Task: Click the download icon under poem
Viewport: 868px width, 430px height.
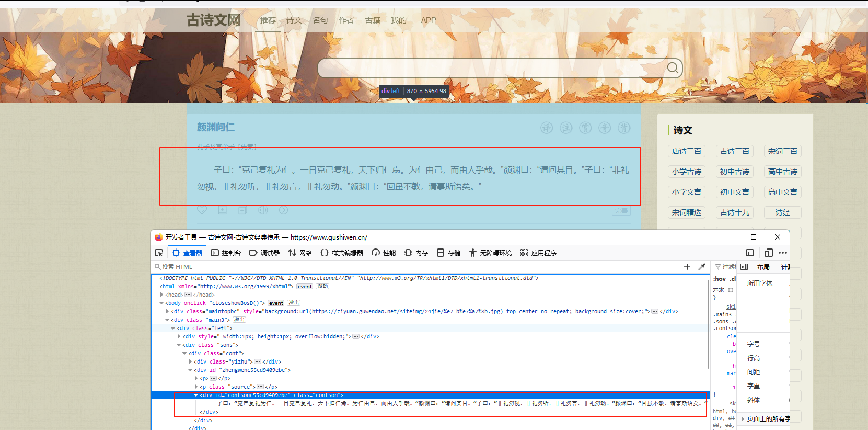Action: pyautogui.click(x=222, y=210)
